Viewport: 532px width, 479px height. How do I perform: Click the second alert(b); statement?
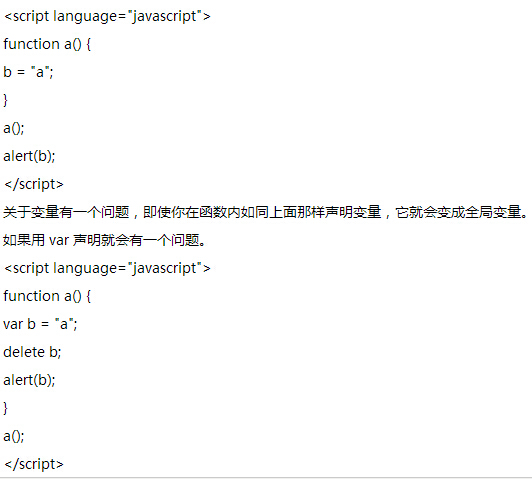pos(29,380)
